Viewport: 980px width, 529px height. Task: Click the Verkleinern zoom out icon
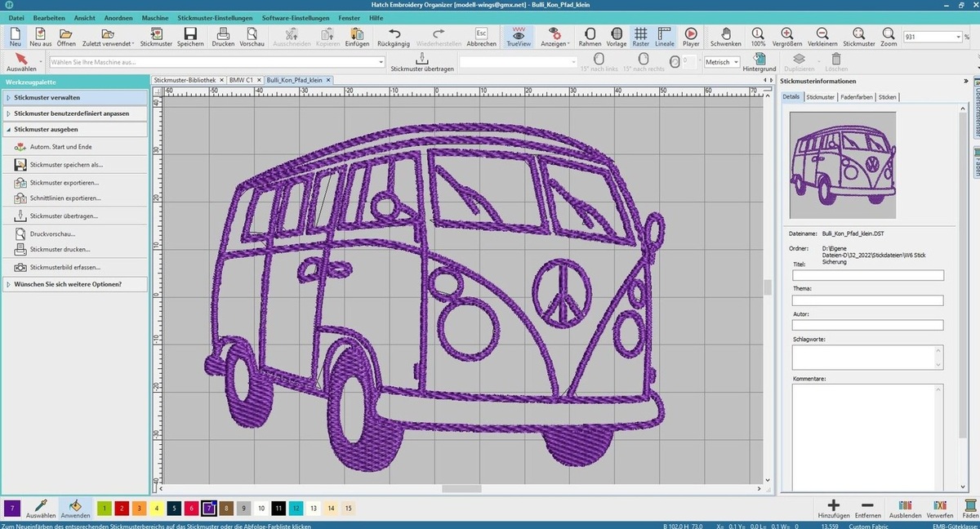click(822, 37)
